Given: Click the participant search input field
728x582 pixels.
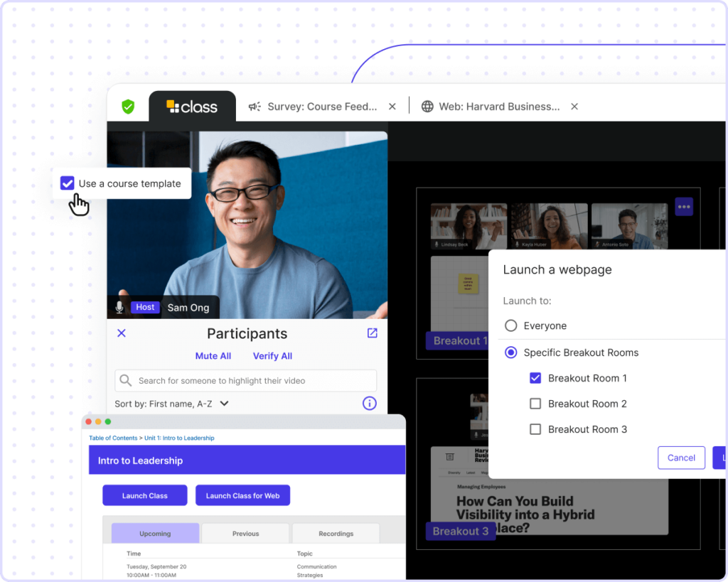Looking at the screenshot, I should 245,380.
